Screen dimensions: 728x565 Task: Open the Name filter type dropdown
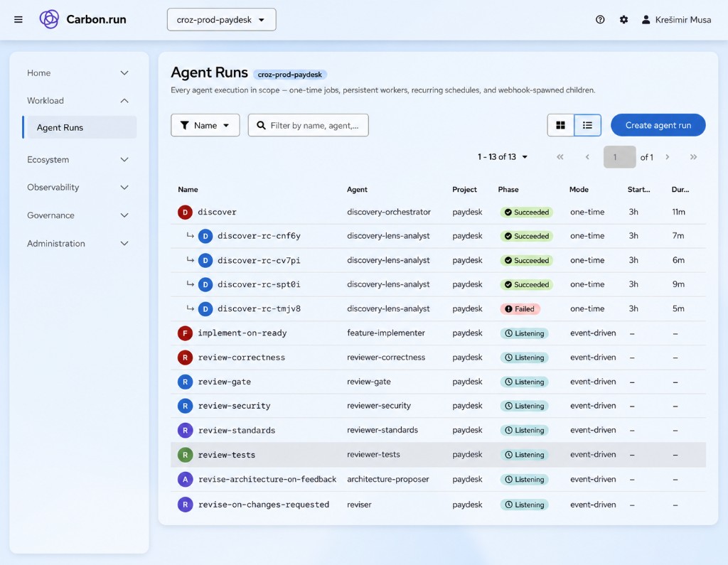(x=205, y=125)
